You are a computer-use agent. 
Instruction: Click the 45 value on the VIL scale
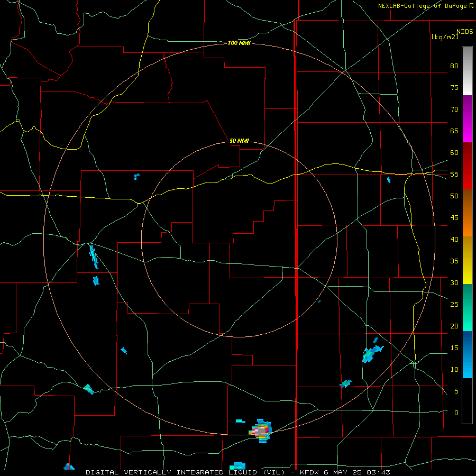click(x=454, y=218)
